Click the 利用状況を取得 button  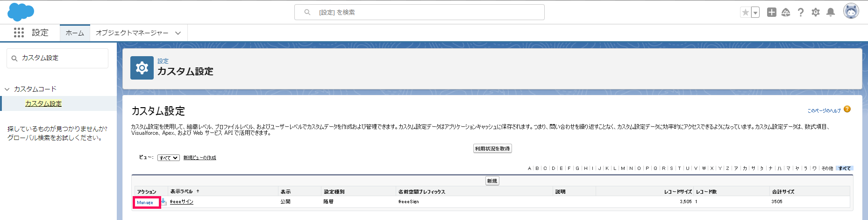pyautogui.click(x=492, y=148)
